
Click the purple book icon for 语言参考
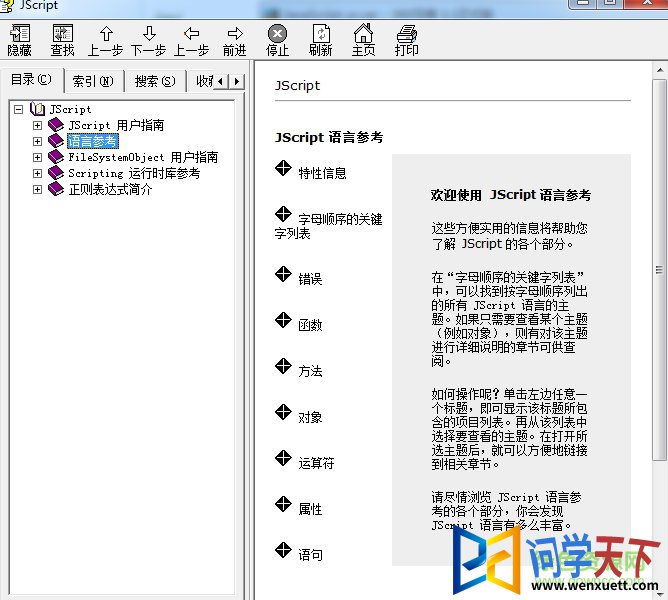pyautogui.click(x=56, y=141)
